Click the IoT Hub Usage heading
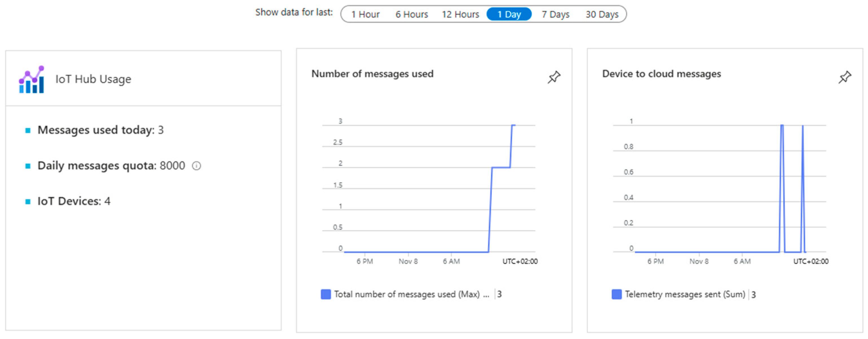Viewport: 868px width, 339px height. (x=93, y=79)
